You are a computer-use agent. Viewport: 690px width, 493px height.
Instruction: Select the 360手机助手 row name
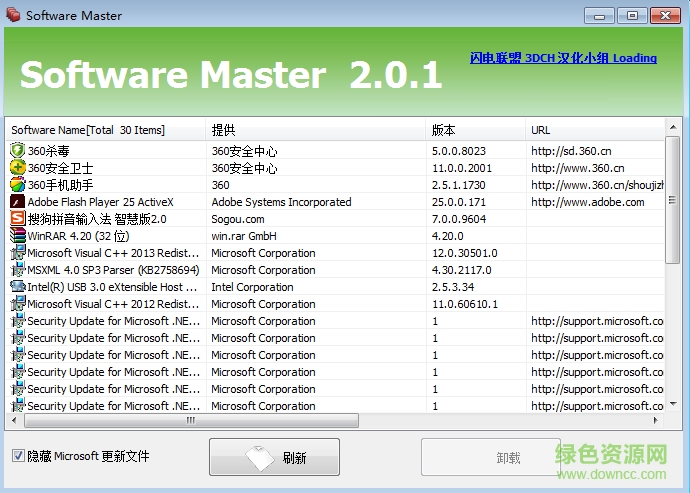tap(60, 185)
